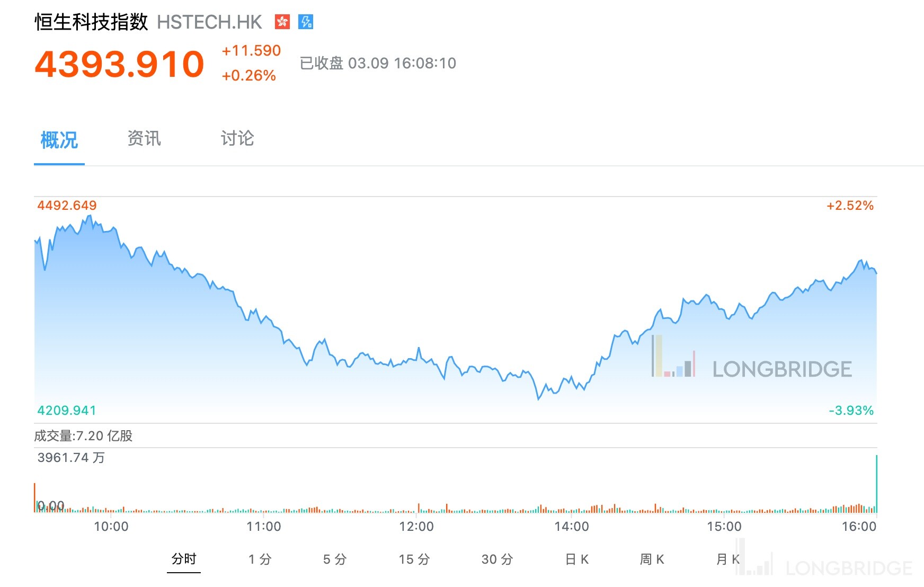Click the tall closing volume bar at 16:00
Screen dimensions: 924x587
(876, 483)
